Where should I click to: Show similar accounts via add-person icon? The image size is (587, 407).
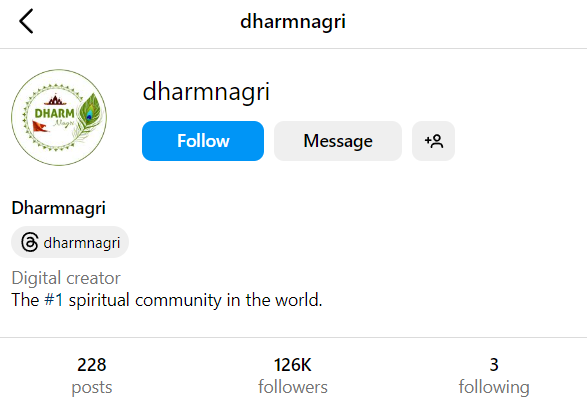point(434,141)
